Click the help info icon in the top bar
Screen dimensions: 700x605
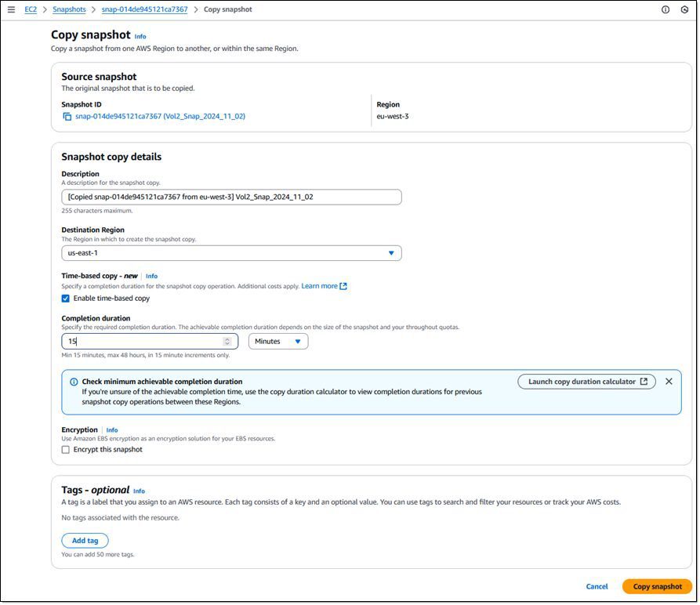click(x=666, y=9)
